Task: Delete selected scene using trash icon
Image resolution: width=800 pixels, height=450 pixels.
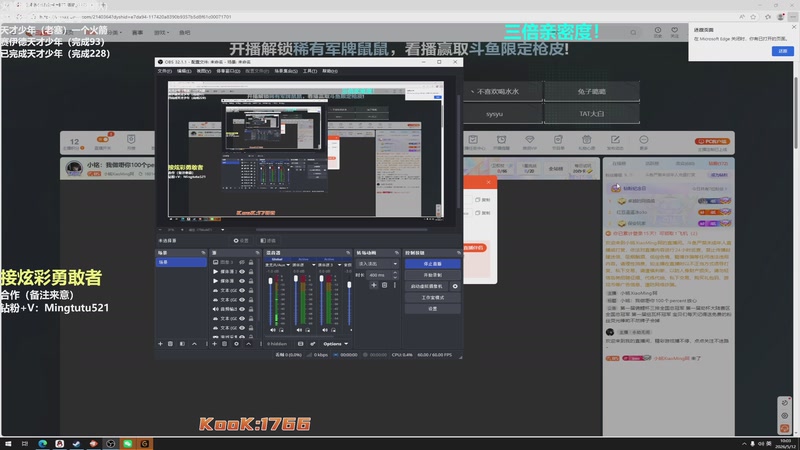Action: click(170, 344)
